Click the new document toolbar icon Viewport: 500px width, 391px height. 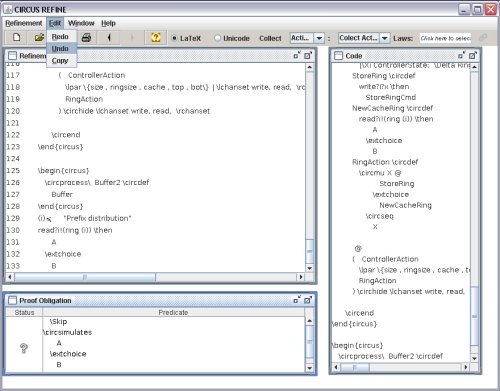(x=16, y=37)
